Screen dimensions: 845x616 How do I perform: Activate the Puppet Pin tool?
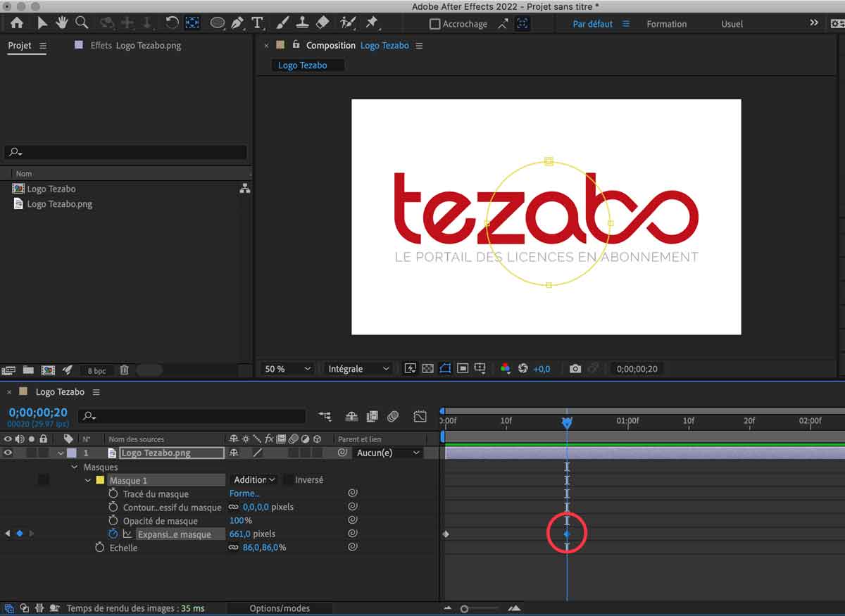372,23
